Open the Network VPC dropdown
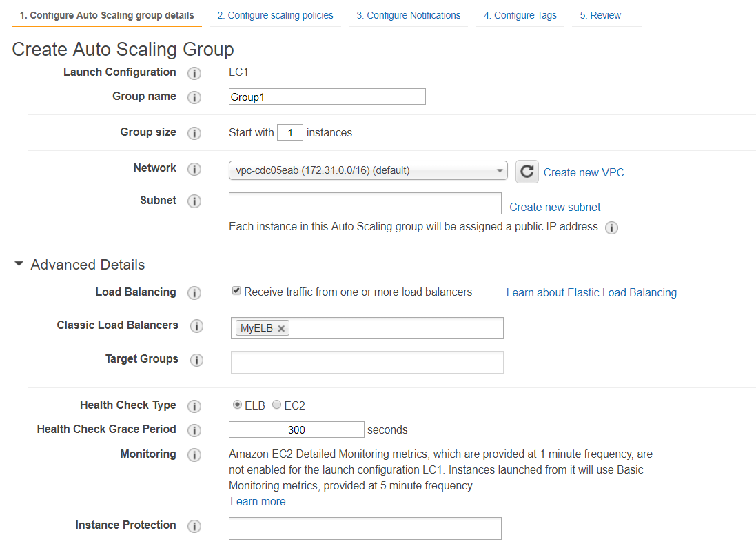The width and height of the screenshot is (756, 546). 367,171
